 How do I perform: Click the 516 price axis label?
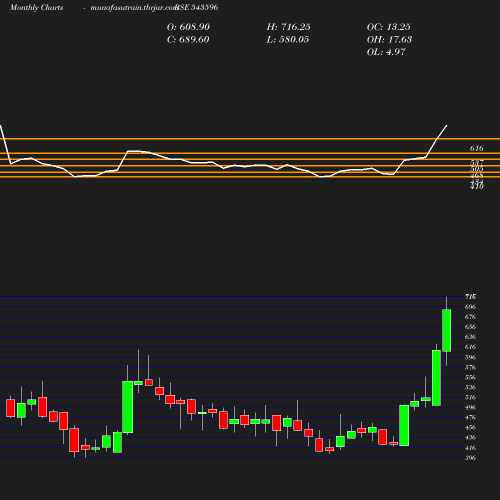(470, 397)
